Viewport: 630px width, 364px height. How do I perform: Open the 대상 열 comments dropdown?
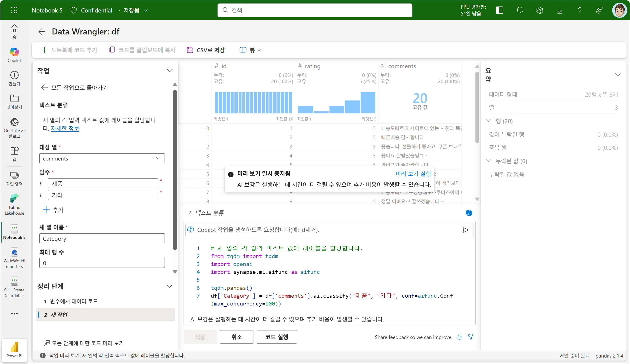pos(102,158)
